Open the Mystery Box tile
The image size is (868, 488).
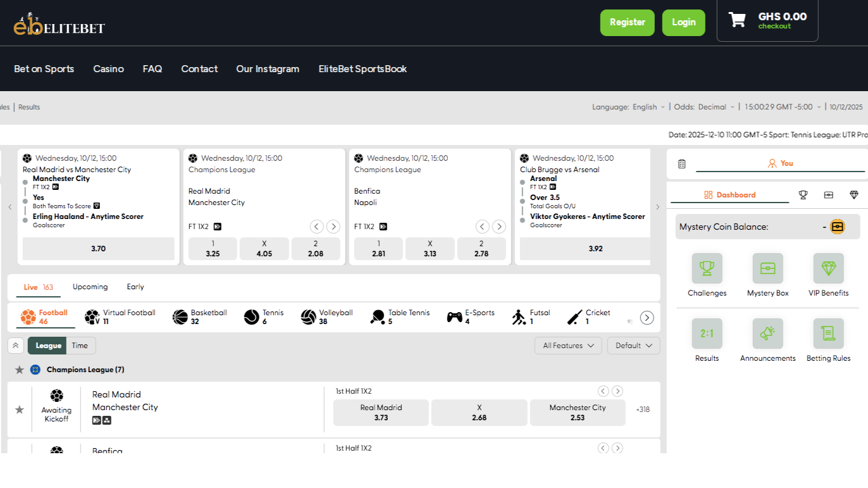(767, 268)
